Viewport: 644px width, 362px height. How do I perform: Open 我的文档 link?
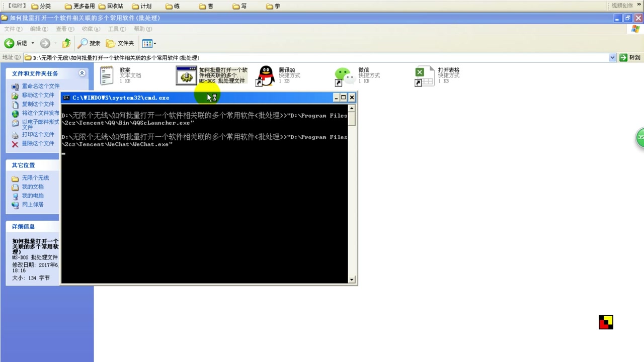tap(32, 187)
